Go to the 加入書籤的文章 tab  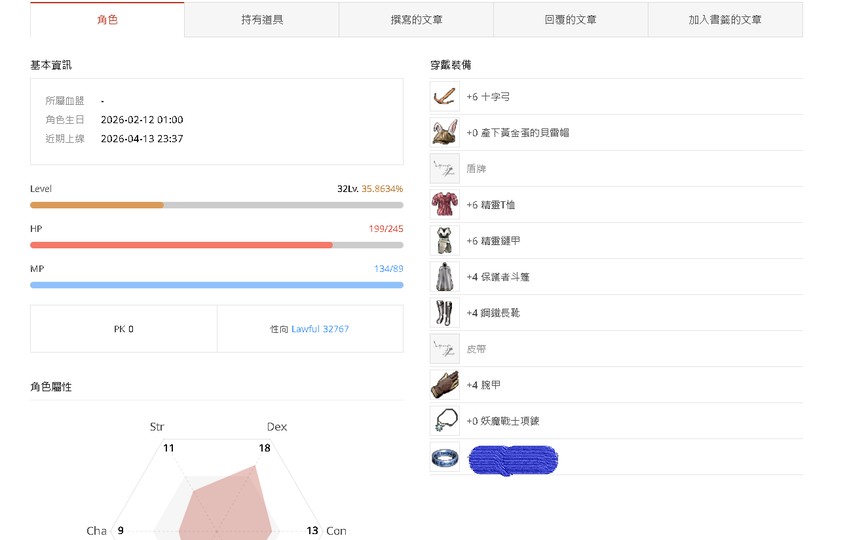(725, 20)
